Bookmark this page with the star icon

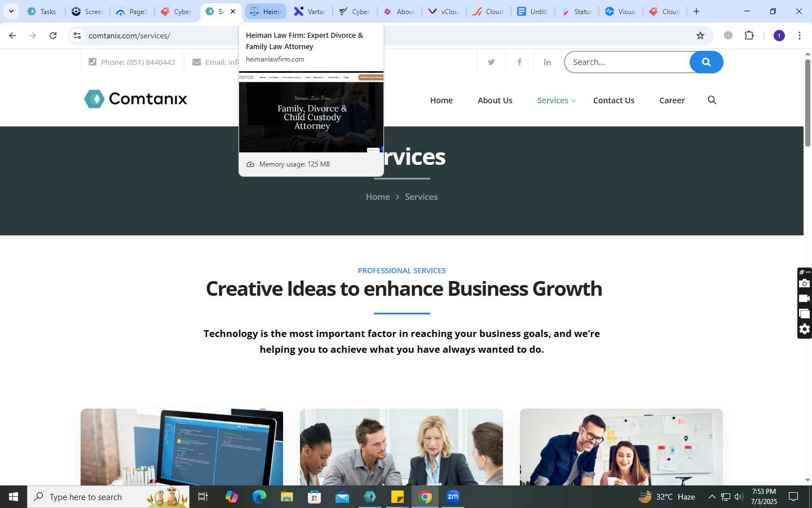click(700, 36)
